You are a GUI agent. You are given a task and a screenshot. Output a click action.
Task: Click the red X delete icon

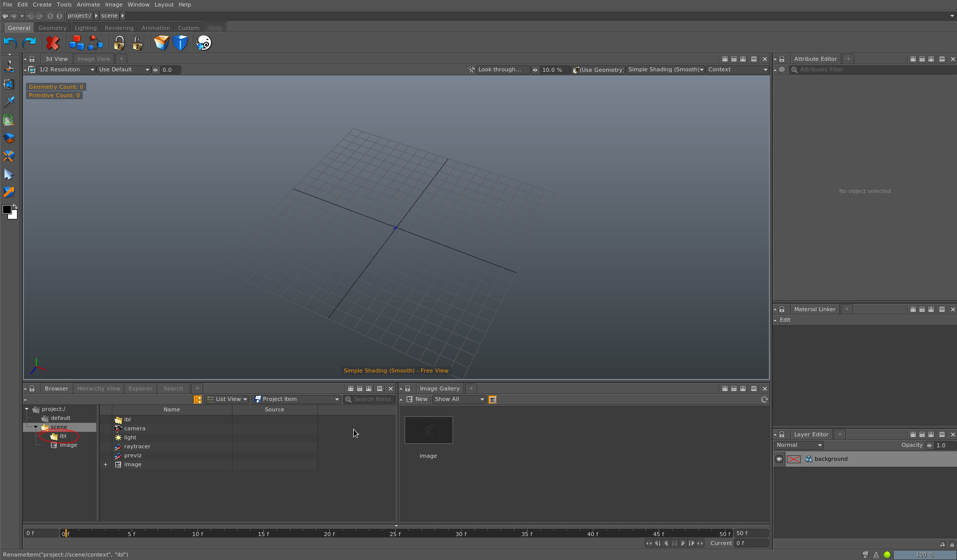click(52, 43)
